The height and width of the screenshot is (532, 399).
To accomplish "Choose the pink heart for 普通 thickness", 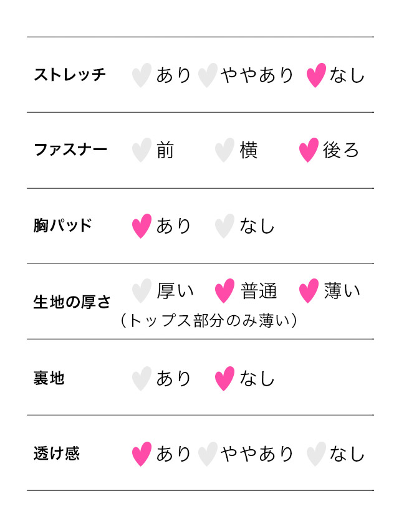I will pyautogui.click(x=224, y=291).
